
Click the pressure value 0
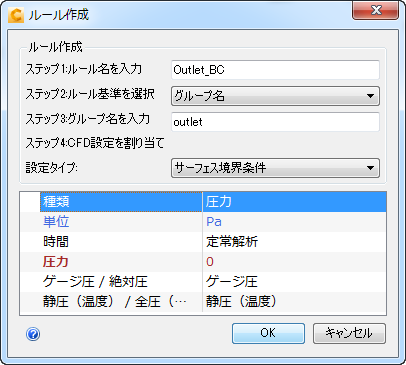point(210,262)
